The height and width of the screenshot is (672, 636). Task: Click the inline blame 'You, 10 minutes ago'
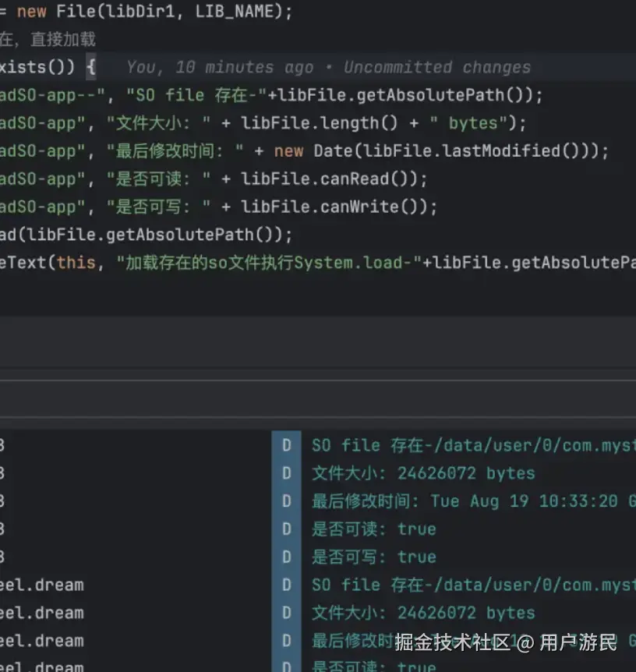[221, 67]
